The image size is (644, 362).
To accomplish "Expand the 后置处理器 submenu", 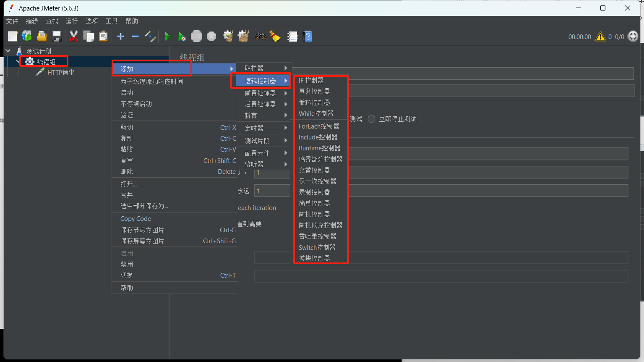I will [x=263, y=104].
